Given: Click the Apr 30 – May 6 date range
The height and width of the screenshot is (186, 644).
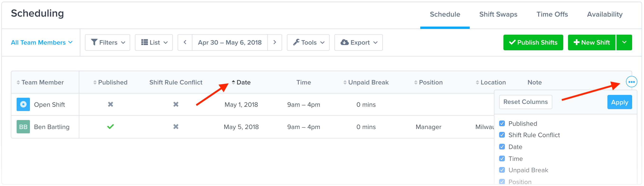Looking at the screenshot, I should click(x=230, y=42).
